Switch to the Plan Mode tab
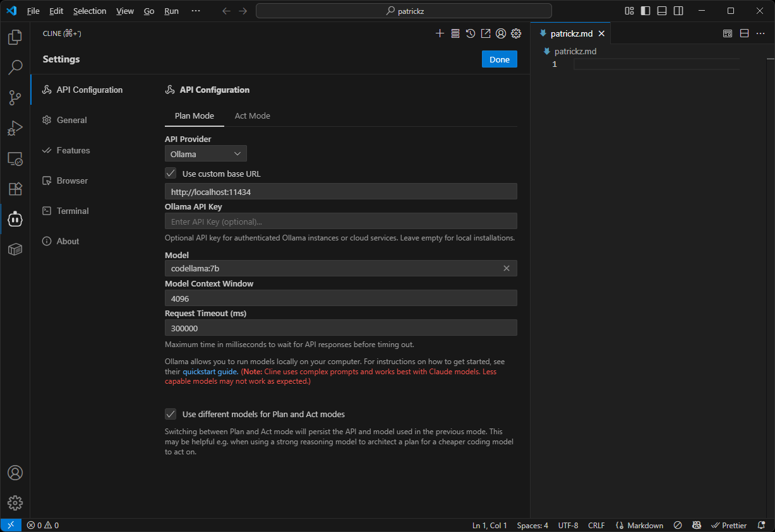Screen dimensions: 775x532 coord(195,116)
